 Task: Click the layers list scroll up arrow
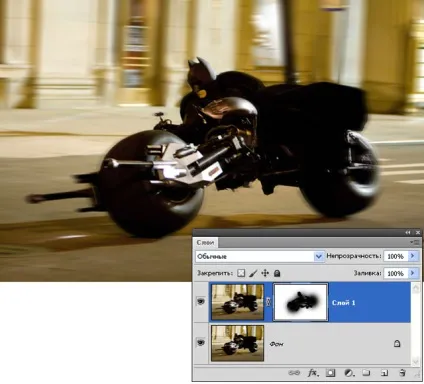point(416,288)
